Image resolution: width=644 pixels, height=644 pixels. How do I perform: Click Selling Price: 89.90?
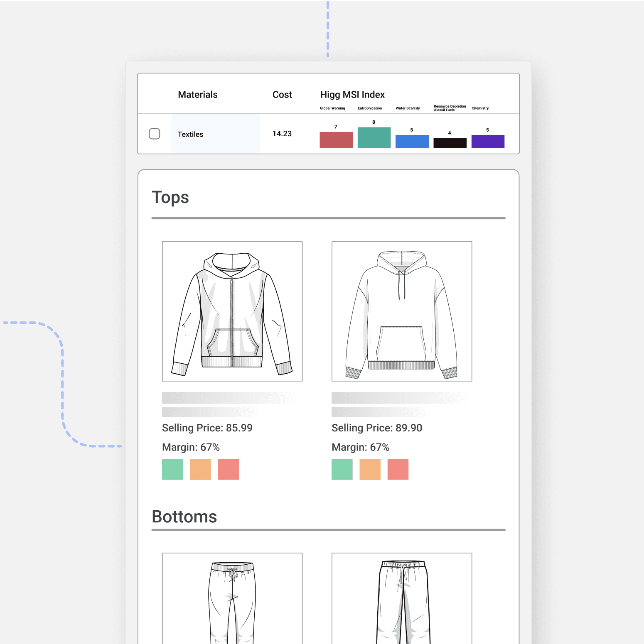tap(377, 428)
